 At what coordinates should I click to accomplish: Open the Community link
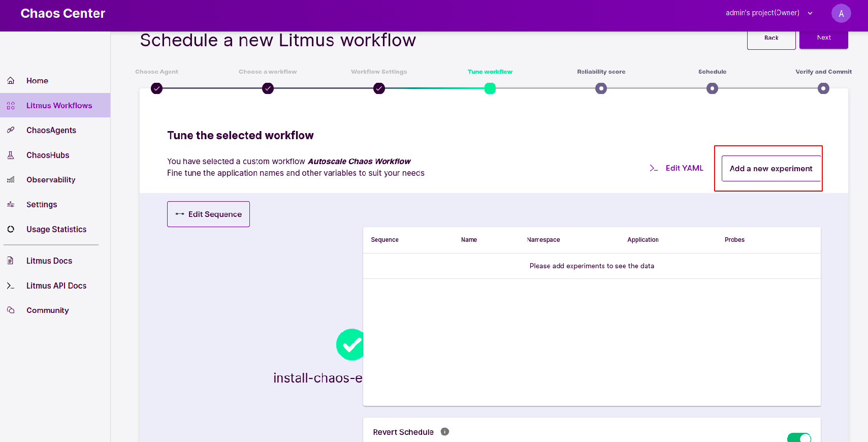click(55, 310)
